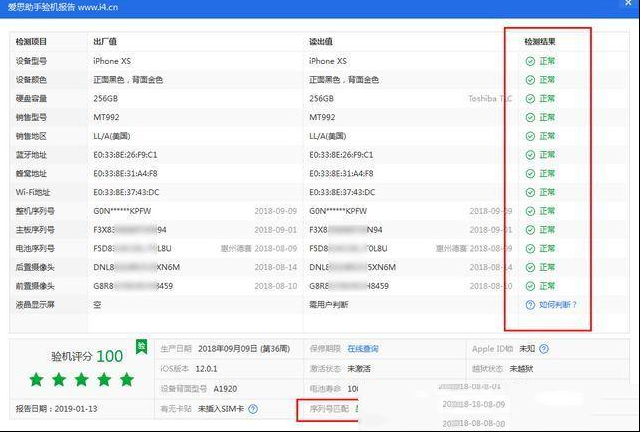The height and width of the screenshot is (432, 640).
Task: Click the Apple ID锁 value 未知
Action: pos(527,349)
